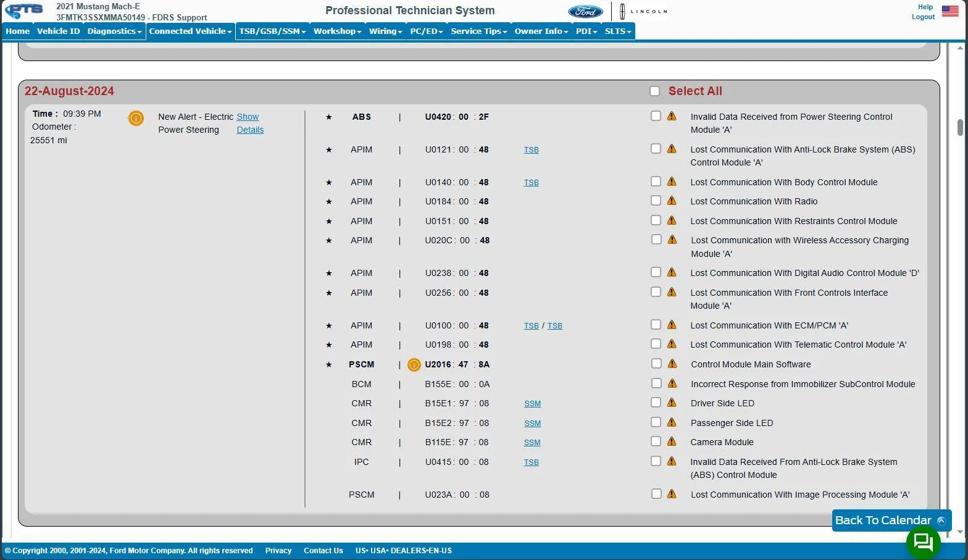Click the scrollbar up arrow

[x=960, y=48]
